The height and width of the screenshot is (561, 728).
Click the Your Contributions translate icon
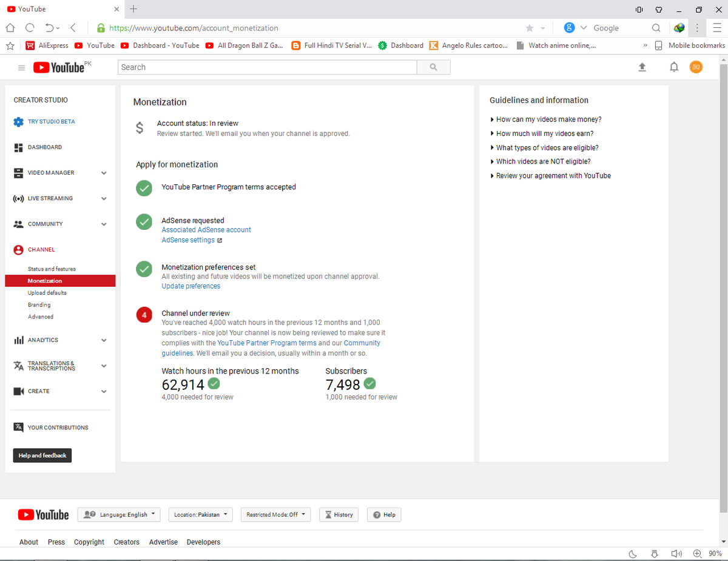[18, 427]
